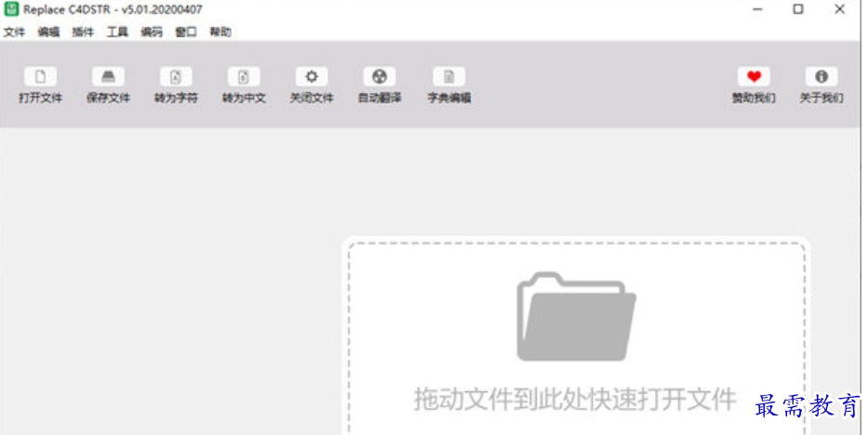Click the 保存文件 toolbar icon
This screenshot has height=435, width=868.
(109, 77)
